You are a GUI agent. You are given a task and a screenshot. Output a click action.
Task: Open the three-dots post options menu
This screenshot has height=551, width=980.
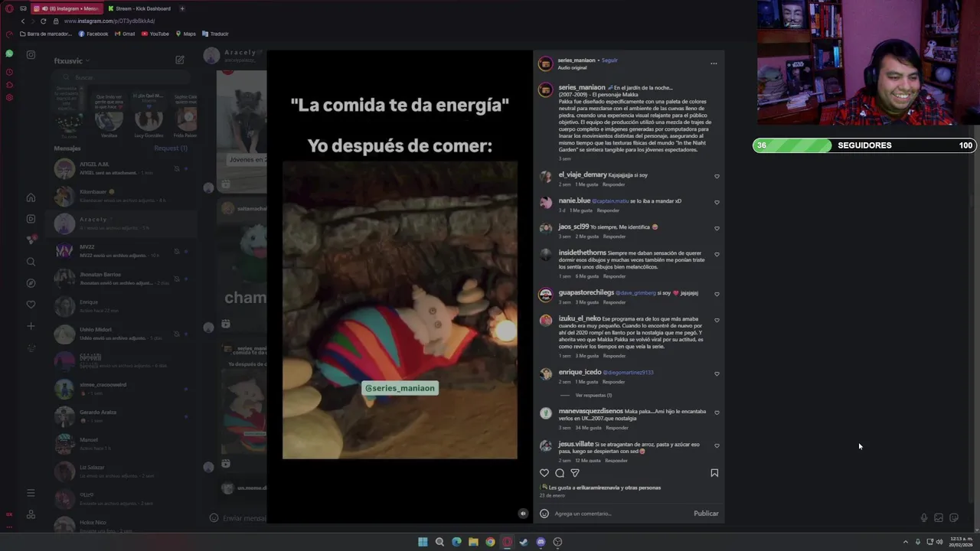pyautogui.click(x=714, y=64)
